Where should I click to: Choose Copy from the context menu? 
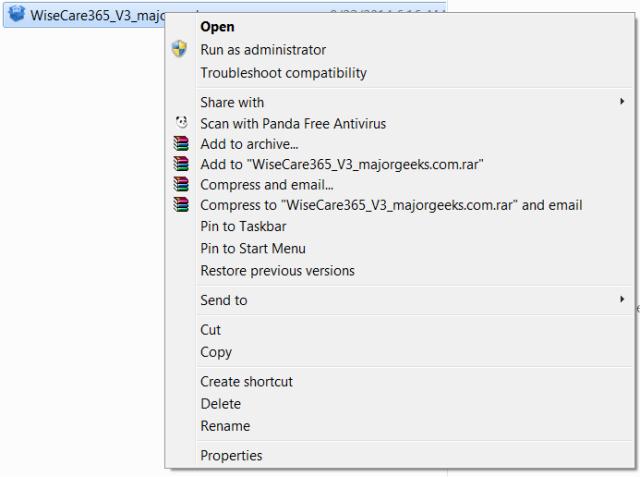click(x=216, y=352)
